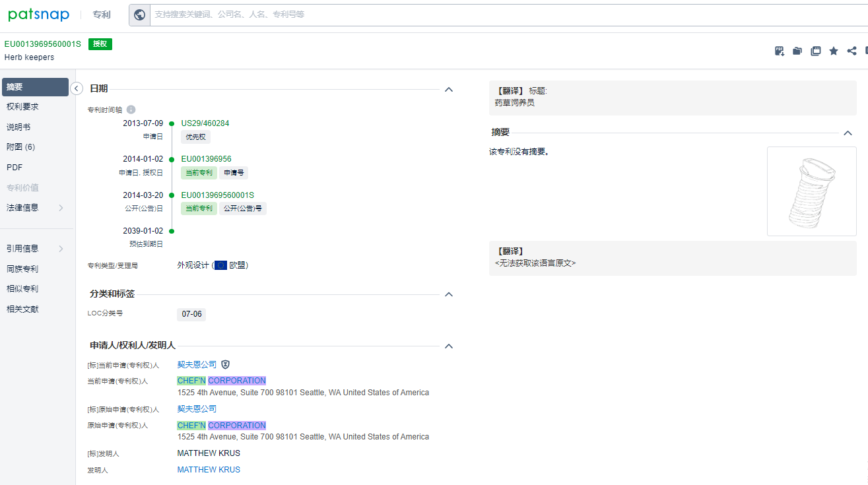868x485 pixels.
Task: Collapse the 分类和标签 section
Action: click(x=449, y=294)
